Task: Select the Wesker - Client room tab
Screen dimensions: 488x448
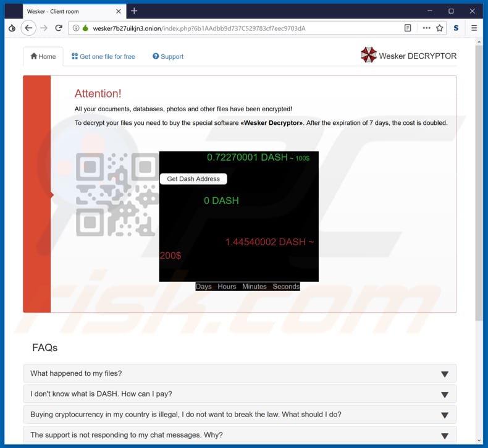Action: (74, 12)
